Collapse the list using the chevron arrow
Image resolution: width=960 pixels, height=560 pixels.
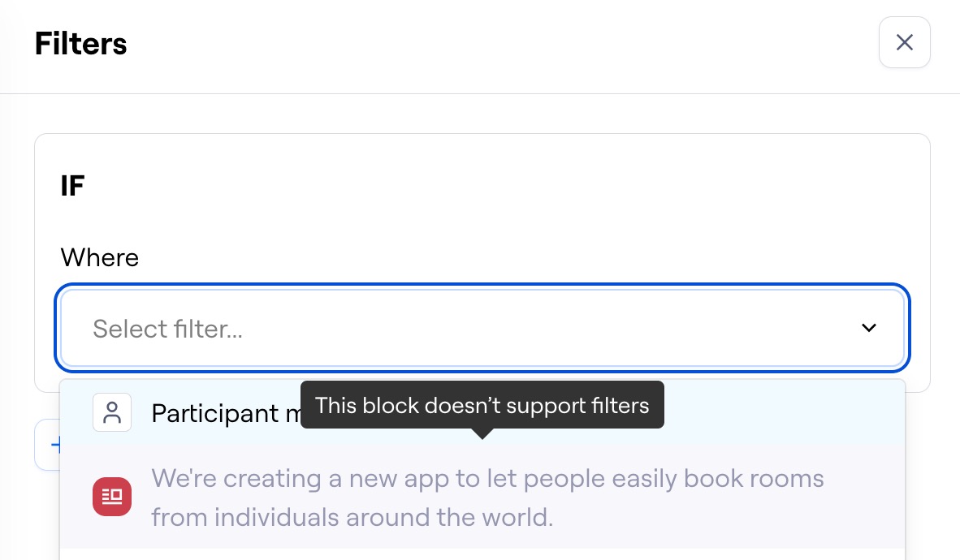[869, 328]
